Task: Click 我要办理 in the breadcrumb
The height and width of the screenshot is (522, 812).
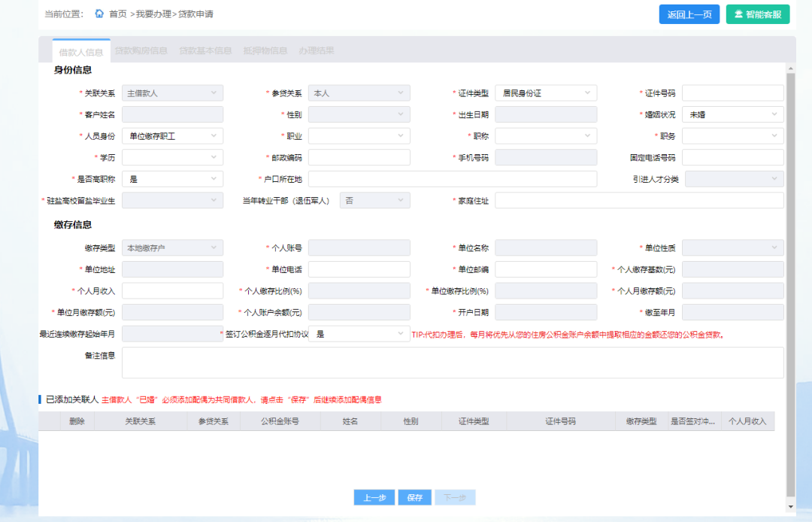Action: 154,14
